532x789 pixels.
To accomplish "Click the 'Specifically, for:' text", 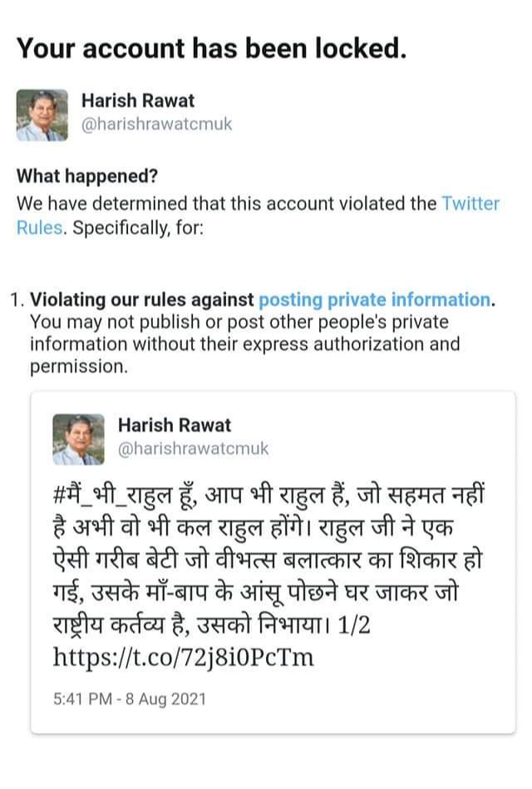I will (138, 228).
